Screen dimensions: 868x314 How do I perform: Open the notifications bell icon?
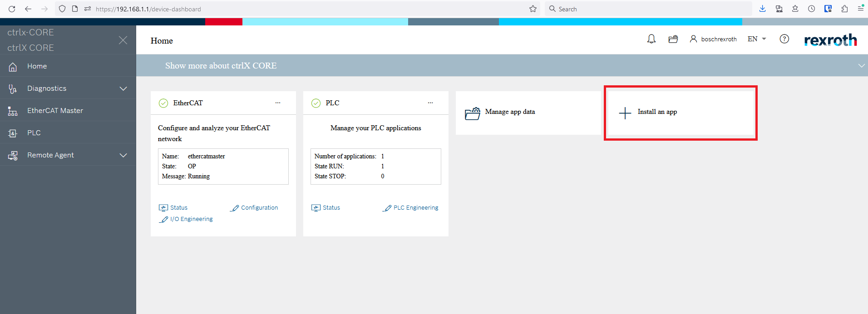pos(651,39)
